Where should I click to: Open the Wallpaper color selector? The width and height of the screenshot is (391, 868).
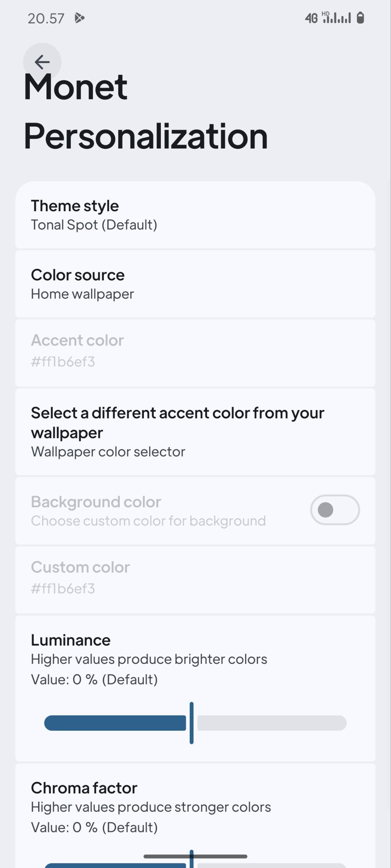pyautogui.click(x=195, y=432)
